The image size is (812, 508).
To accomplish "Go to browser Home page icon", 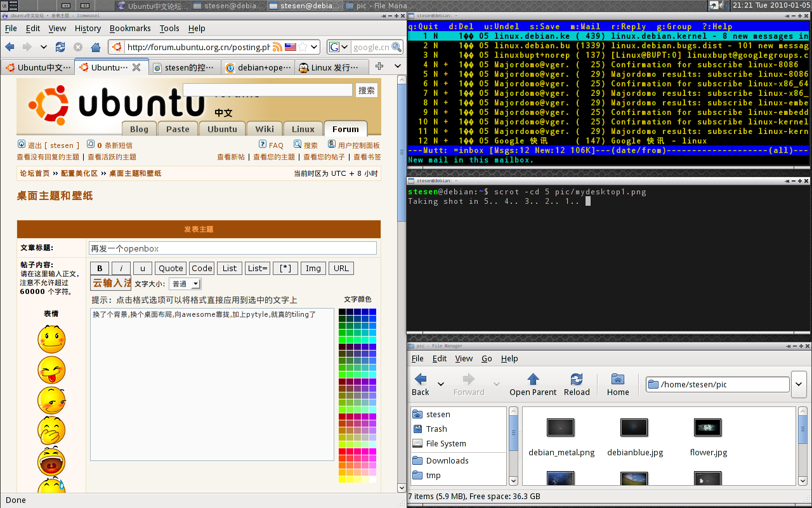I will pos(96,47).
